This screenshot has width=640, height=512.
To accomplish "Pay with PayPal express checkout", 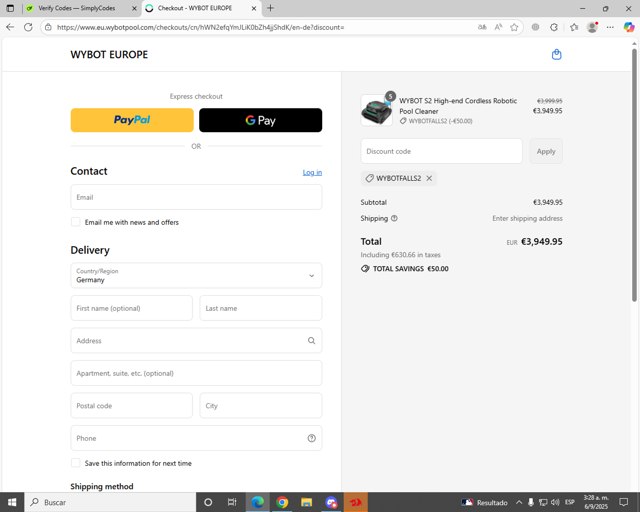I will click(132, 120).
